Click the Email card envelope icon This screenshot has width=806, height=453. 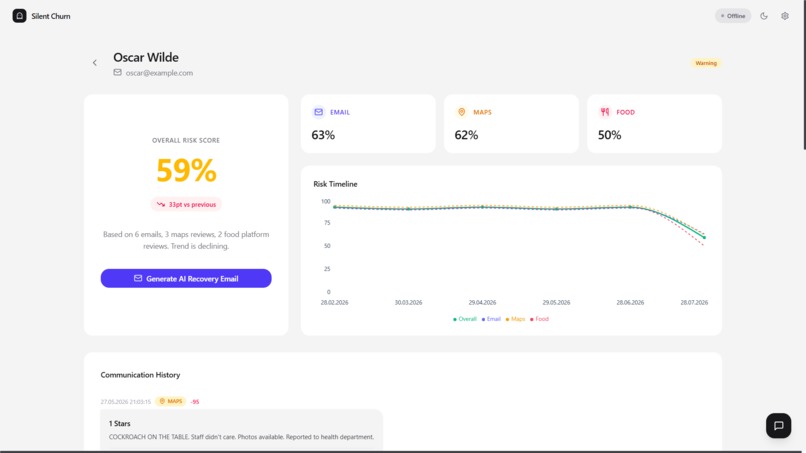pos(319,112)
